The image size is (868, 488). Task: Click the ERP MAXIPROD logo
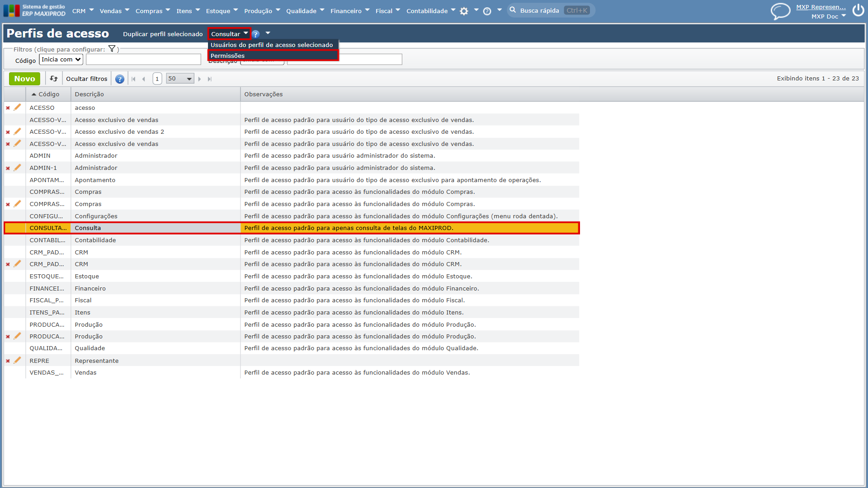34,10
